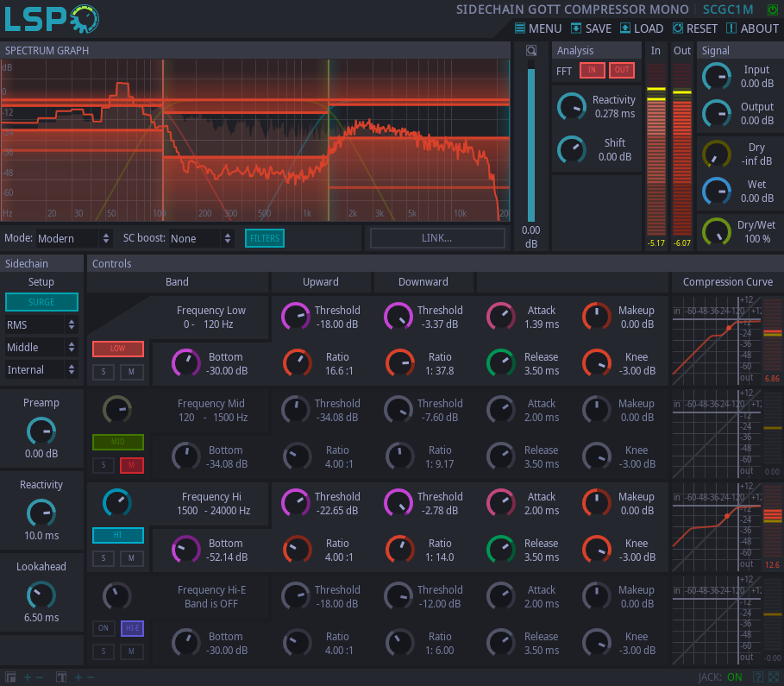Viewport: 784px width, 686px height.
Task: Click the Wet level knob
Action: tap(717, 192)
